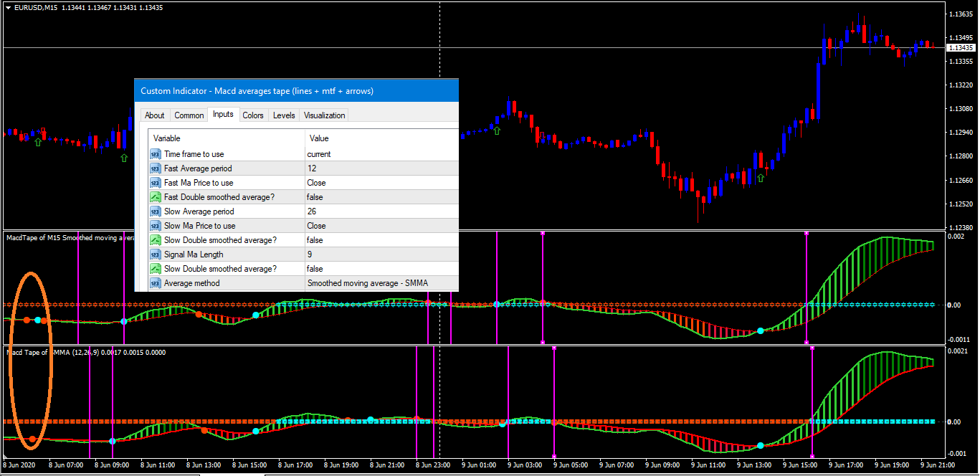The height and width of the screenshot is (476, 980).
Task: Click the Variable column header
Action: click(x=166, y=138)
